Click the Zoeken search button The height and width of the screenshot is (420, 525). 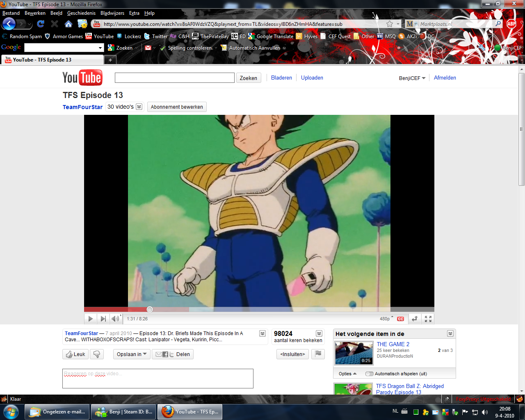click(248, 78)
